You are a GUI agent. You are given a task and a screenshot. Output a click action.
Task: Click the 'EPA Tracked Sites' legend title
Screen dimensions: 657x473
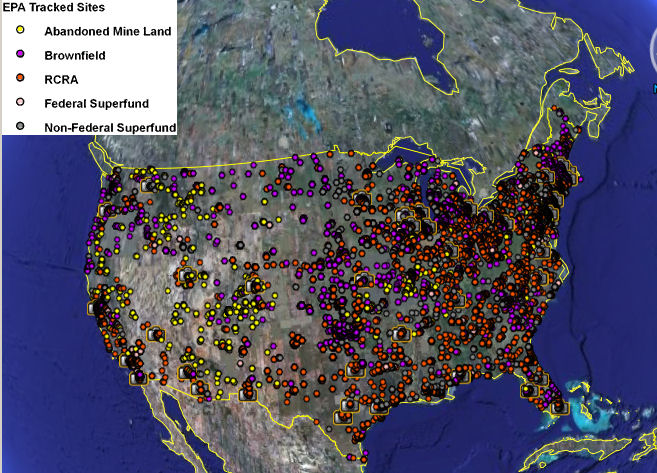pos(54,7)
